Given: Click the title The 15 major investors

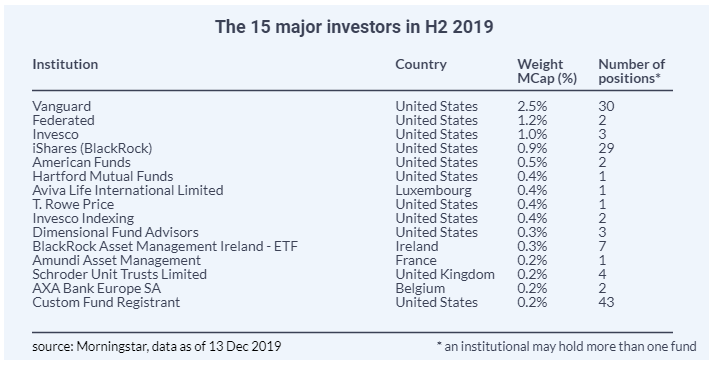Looking at the screenshot, I should pyautogui.click(x=354, y=27).
